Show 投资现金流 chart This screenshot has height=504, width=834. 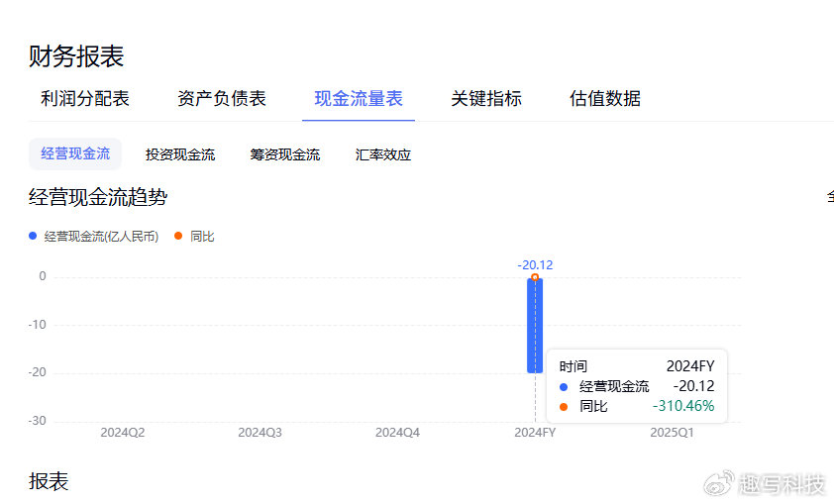(180, 154)
